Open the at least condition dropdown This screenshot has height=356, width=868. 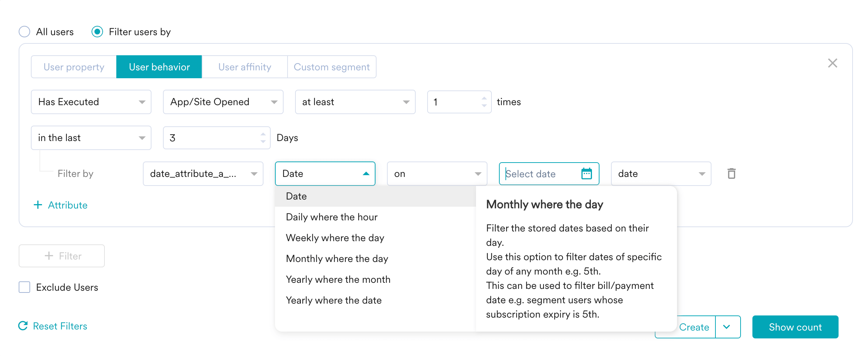click(355, 102)
